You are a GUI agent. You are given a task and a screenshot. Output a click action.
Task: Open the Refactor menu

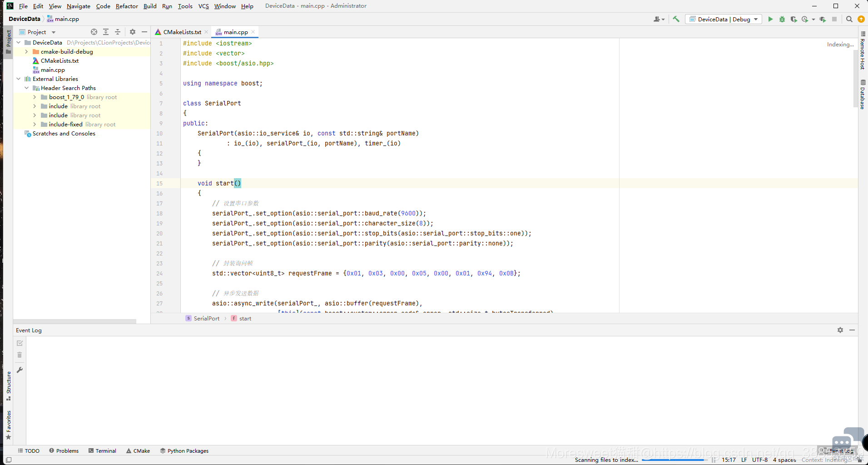(x=127, y=6)
